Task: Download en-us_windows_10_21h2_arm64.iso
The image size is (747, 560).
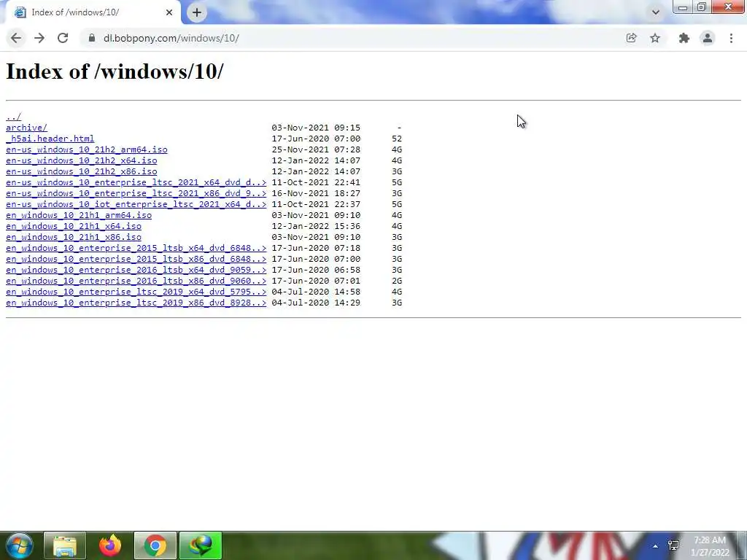Action: pos(87,149)
